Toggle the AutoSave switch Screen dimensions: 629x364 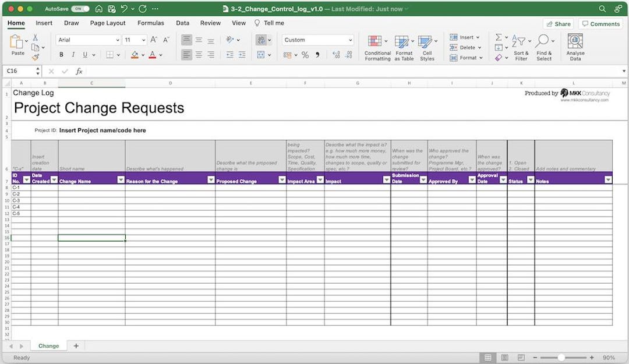80,9
